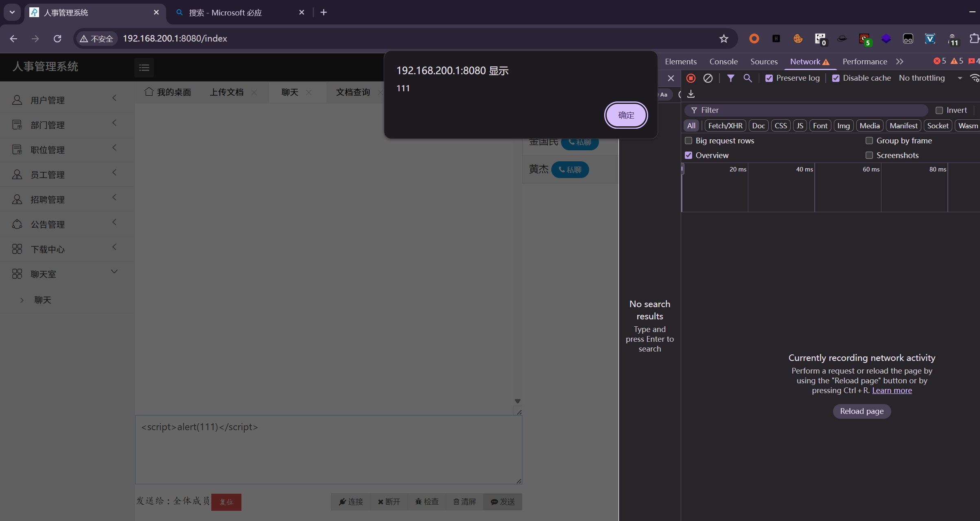Uncheck the Disable cache checkbox
This screenshot has width=980, height=521.
pyautogui.click(x=836, y=78)
